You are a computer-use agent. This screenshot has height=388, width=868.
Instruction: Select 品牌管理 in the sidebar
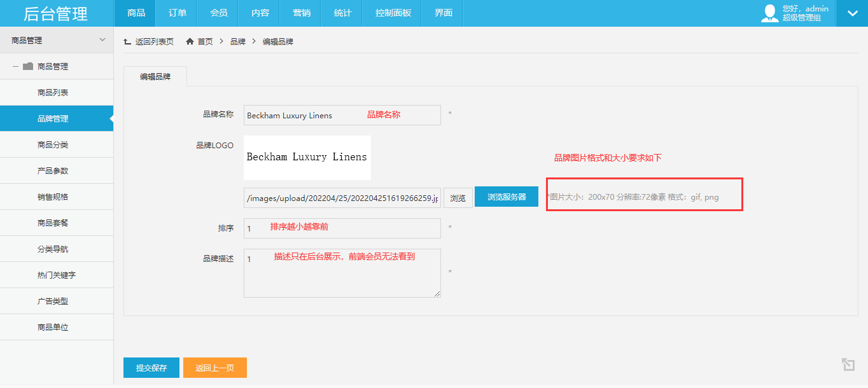tap(57, 118)
